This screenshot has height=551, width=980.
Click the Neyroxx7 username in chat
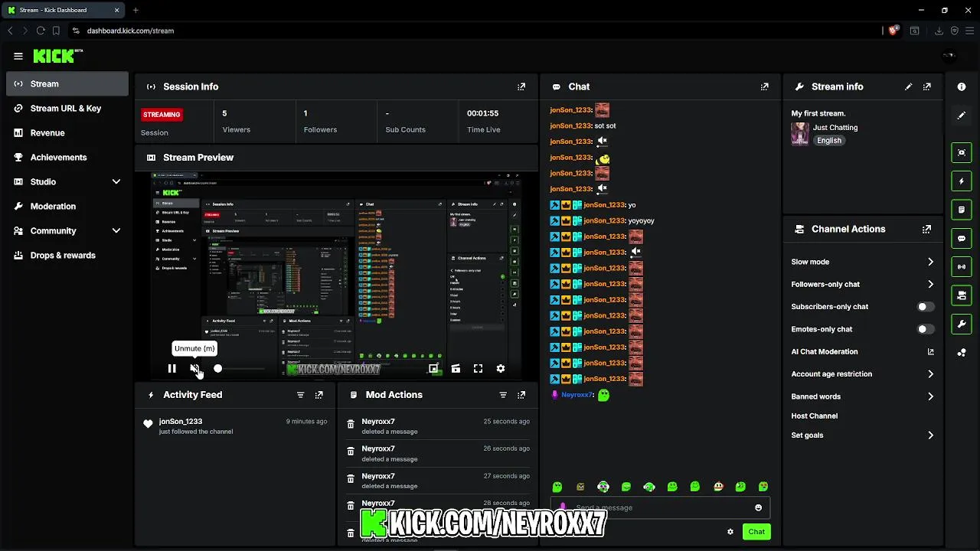pos(577,395)
